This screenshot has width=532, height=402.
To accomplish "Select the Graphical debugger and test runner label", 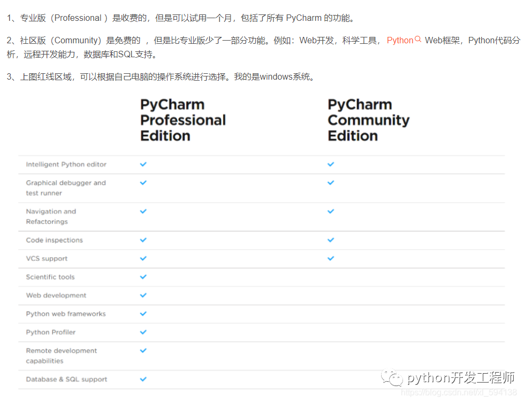I will (66, 188).
